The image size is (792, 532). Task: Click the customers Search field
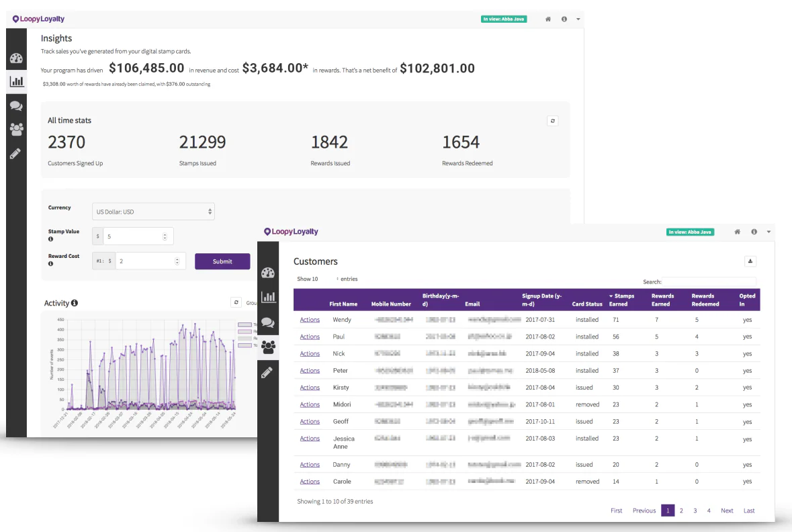point(709,281)
